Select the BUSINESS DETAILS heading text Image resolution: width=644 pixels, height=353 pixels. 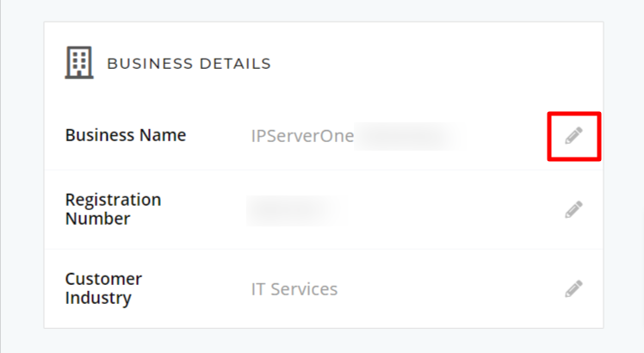(189, 64)
